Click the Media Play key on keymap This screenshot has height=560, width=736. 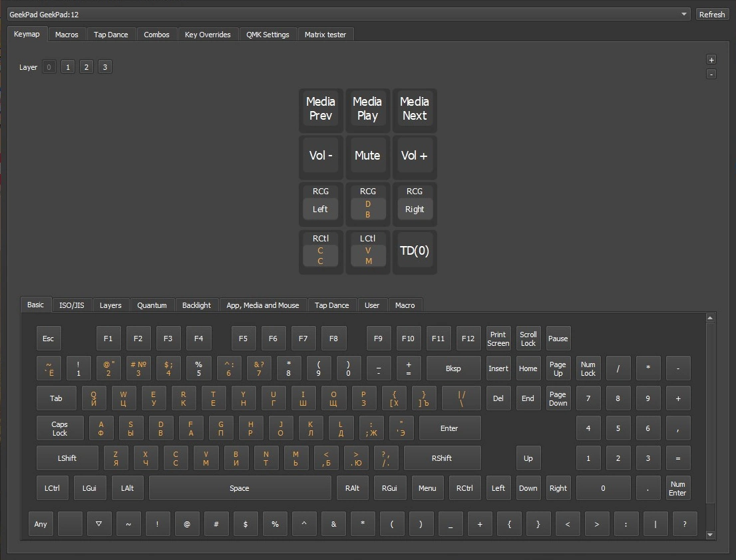pos(367,109)
